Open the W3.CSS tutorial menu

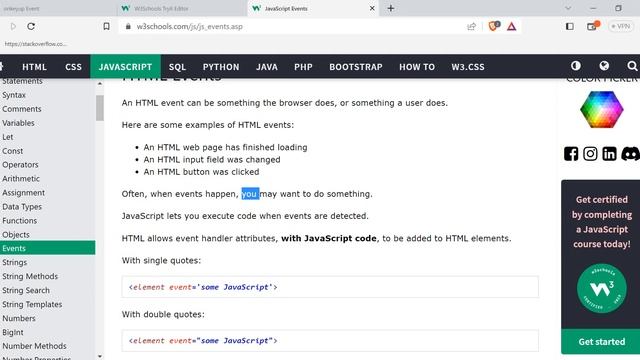click(x=468, y=67)
